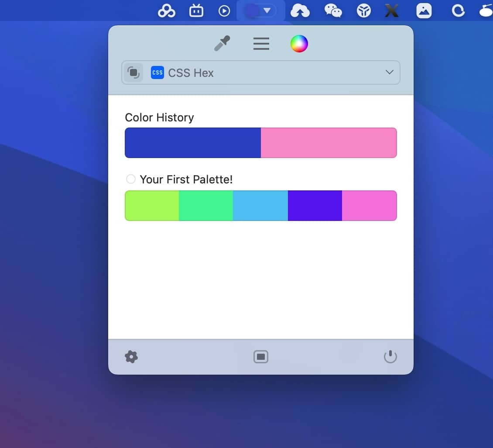Click the cube-in-circle menu bar icon

(x=364, y=11)
